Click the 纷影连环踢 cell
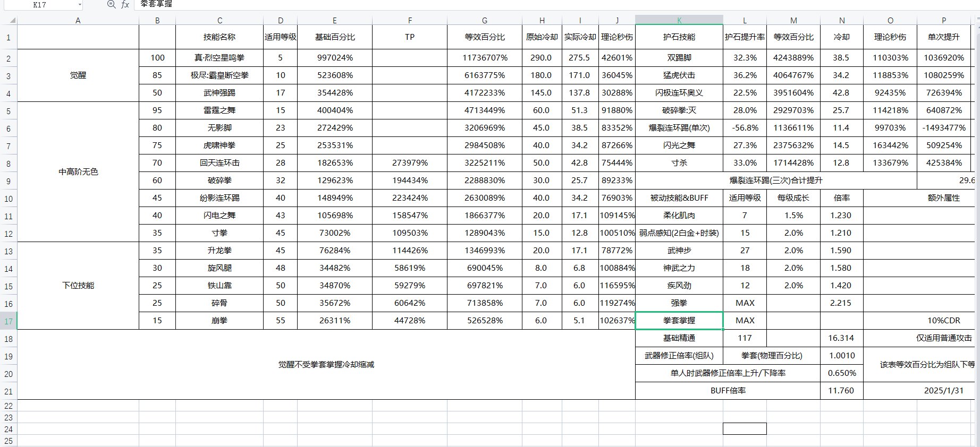 coord(219,198)
